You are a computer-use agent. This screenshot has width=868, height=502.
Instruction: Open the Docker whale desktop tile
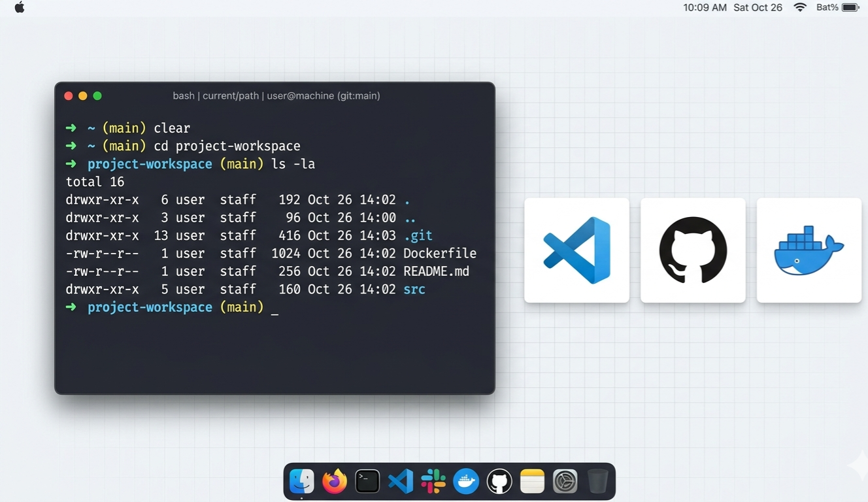[809, 250]
